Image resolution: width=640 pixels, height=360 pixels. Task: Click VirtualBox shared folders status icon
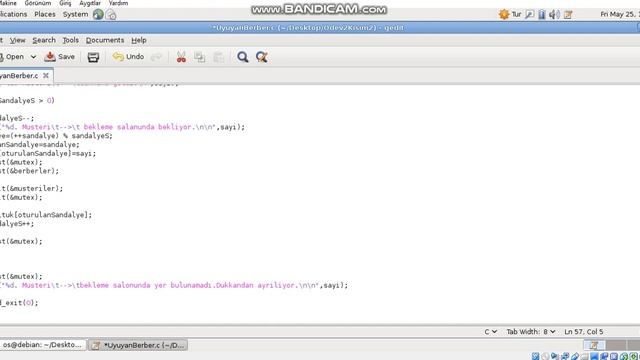584,356
